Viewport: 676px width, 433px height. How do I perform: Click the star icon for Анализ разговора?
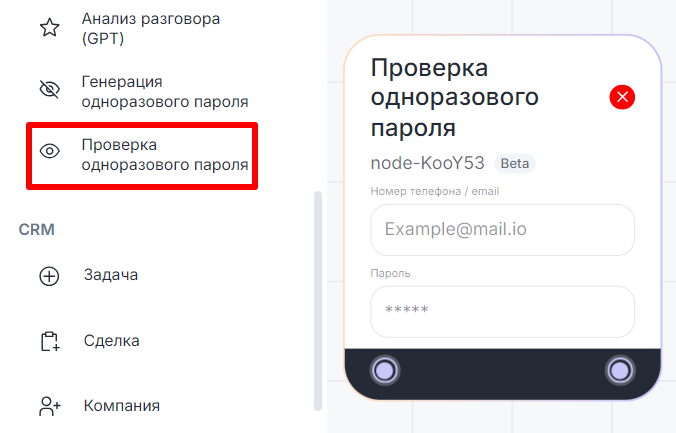click(49, 28)
